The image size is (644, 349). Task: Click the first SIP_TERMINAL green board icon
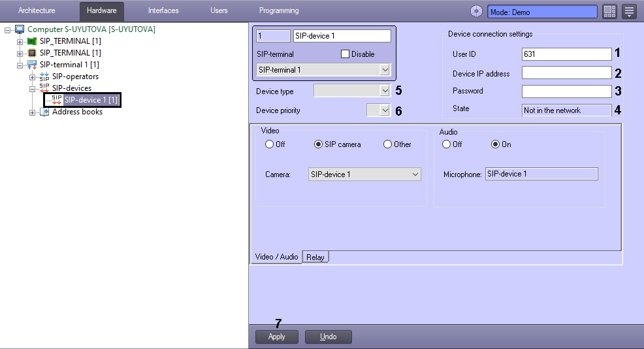pos(31,41)
